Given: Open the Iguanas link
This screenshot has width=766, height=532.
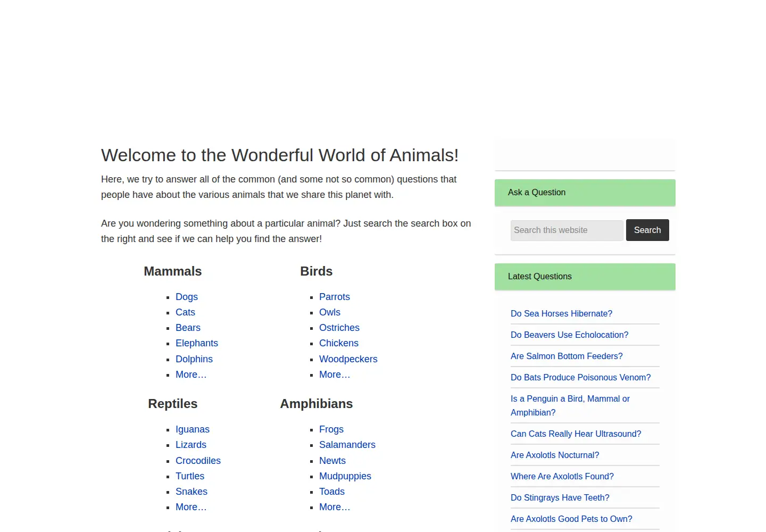Looking at the screenshot, I should [193, 429].
